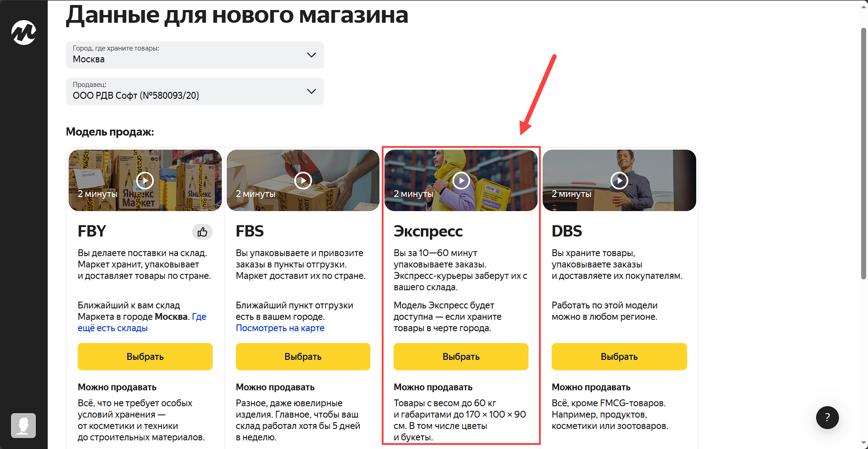868x449 pixels.
Task: Open the 'Посмотреть на карте' link
Action: (x=280, y=328)
